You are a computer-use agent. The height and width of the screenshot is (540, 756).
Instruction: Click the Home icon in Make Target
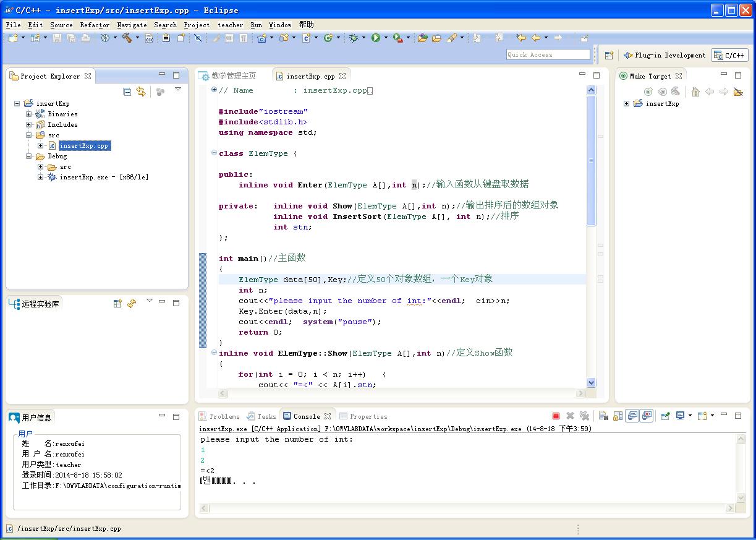pos(695,92)
